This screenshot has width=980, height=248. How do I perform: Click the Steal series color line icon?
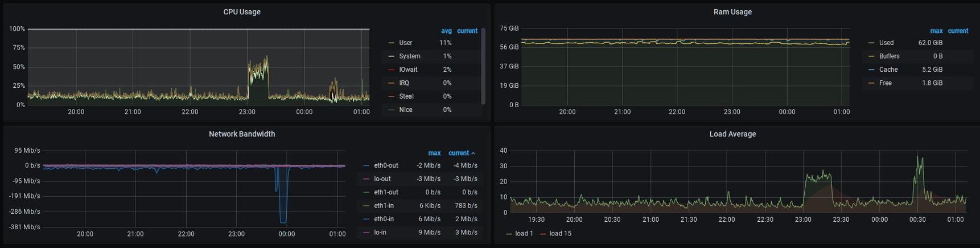[x=391, y=97]
